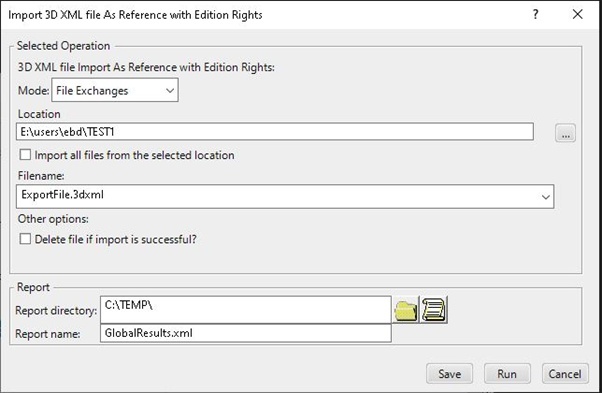Image resolution: width=602 pixels, height=393 pixels.
Task: Close the import dialog window
Action: 577,15
